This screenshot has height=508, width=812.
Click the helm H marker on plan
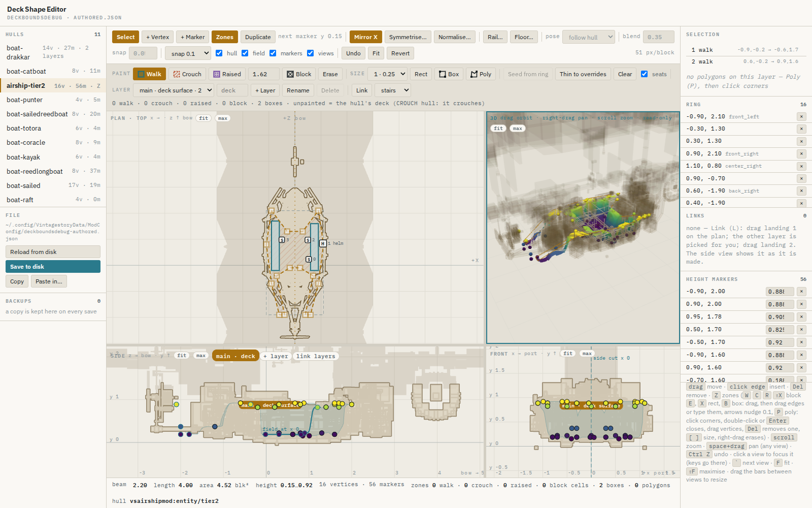[x=323, y=243]
